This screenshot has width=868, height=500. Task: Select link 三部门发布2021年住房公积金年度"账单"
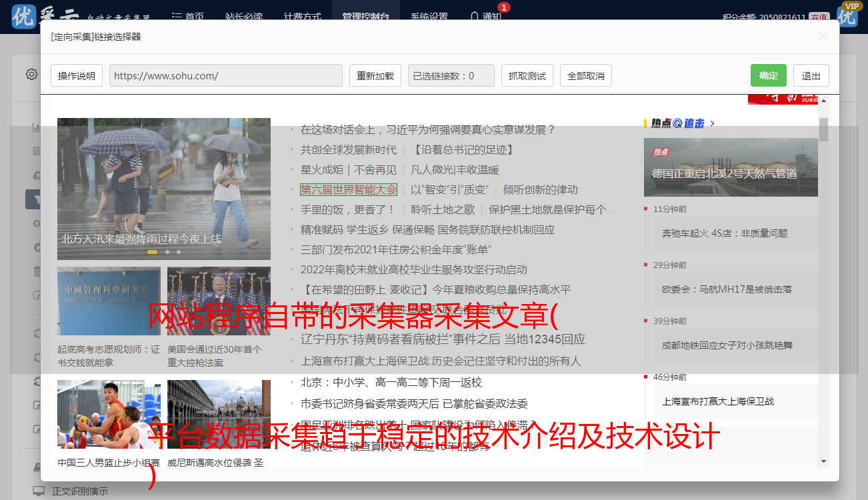point(396,249)
